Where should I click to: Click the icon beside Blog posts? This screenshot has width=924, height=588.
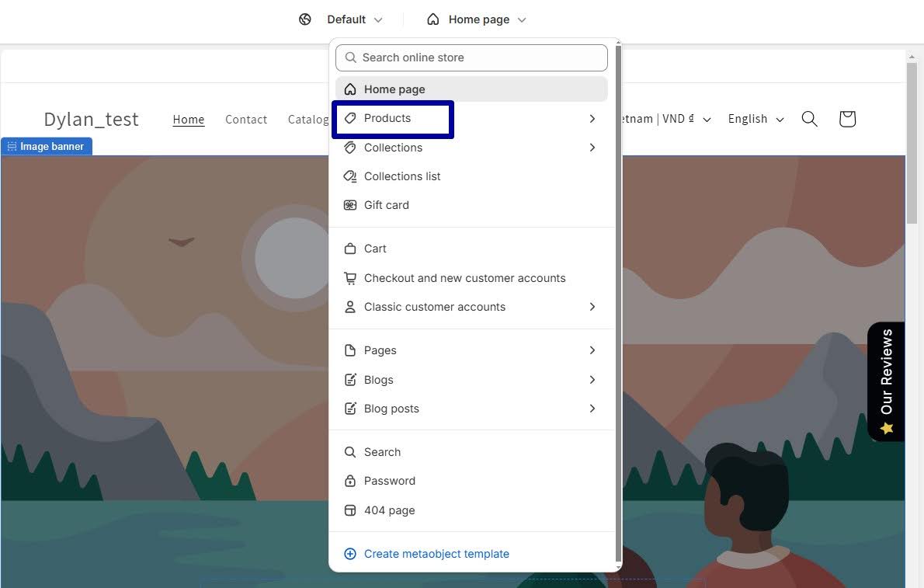350,409
